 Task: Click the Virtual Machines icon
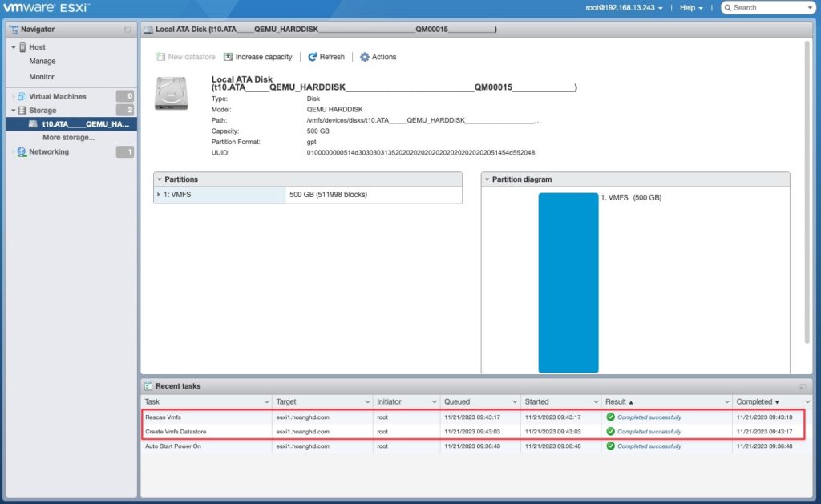coord(22,96)
